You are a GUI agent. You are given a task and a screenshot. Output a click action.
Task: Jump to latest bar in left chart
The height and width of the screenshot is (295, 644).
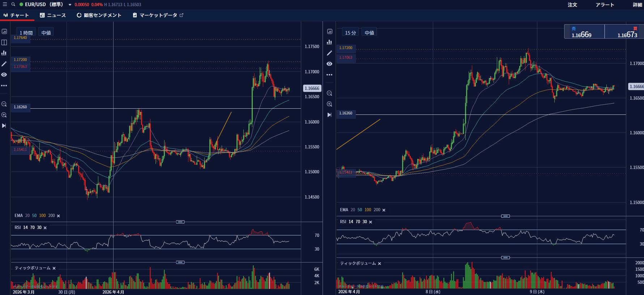[4, 126]
